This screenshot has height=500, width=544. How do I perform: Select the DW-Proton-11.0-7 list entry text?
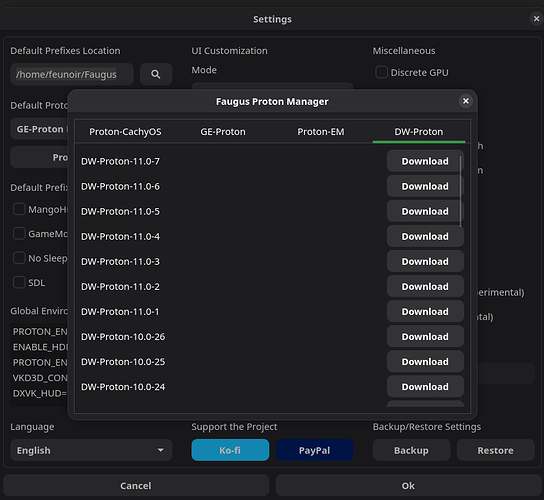tap(120, 161)
